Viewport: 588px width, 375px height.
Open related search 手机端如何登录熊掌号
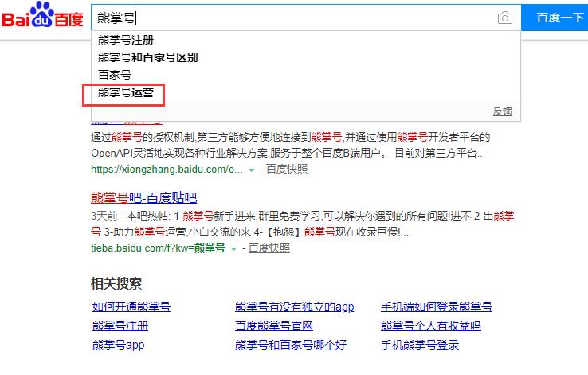coord(437,307)
